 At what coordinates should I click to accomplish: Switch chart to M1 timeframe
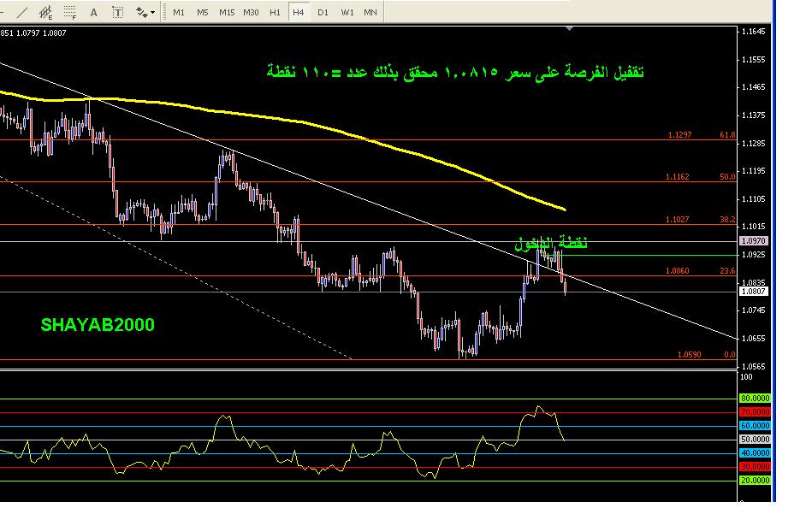[x=178, y=12]
